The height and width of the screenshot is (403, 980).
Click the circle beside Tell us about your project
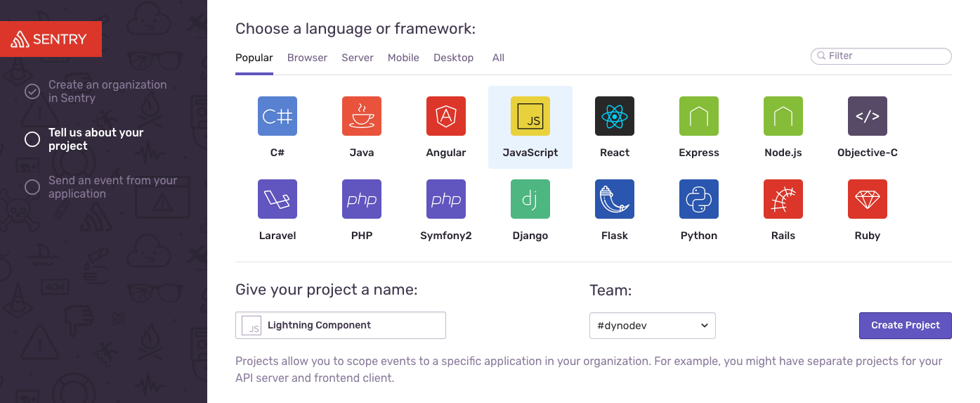pos(32,139)
